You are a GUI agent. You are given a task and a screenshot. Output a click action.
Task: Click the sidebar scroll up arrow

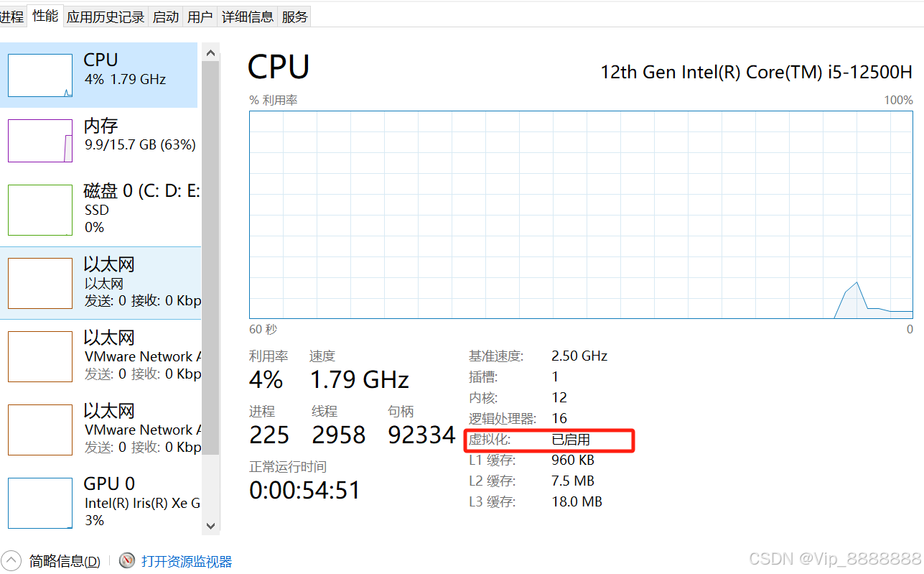[210, 52]
